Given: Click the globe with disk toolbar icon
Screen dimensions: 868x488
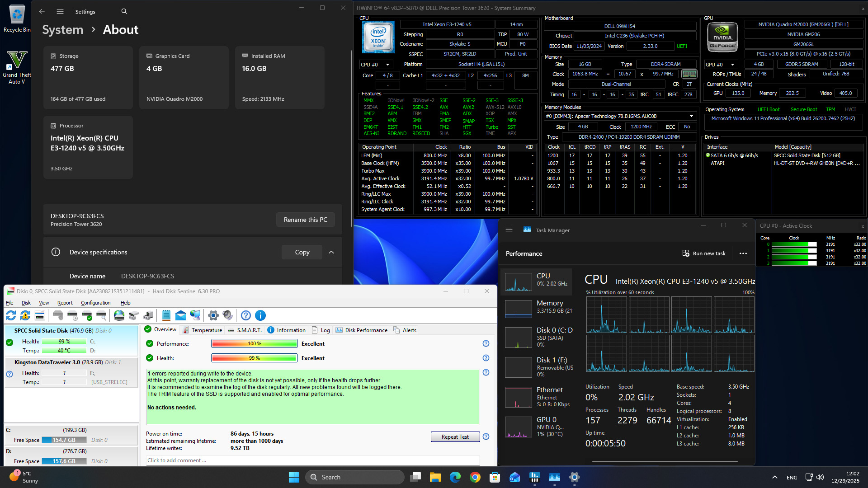Looking at the screenshot, I should coord(119,315).
